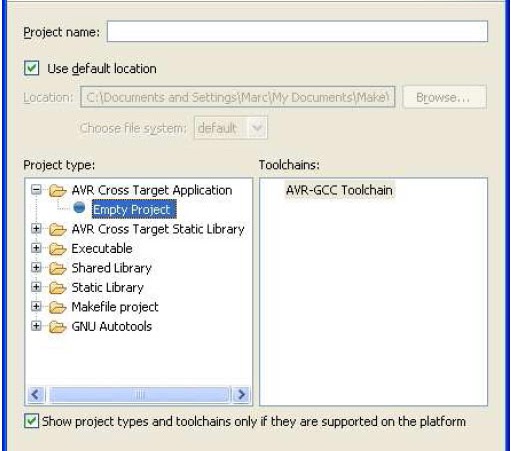Click the Makefile project folder icon

(58, 307)
